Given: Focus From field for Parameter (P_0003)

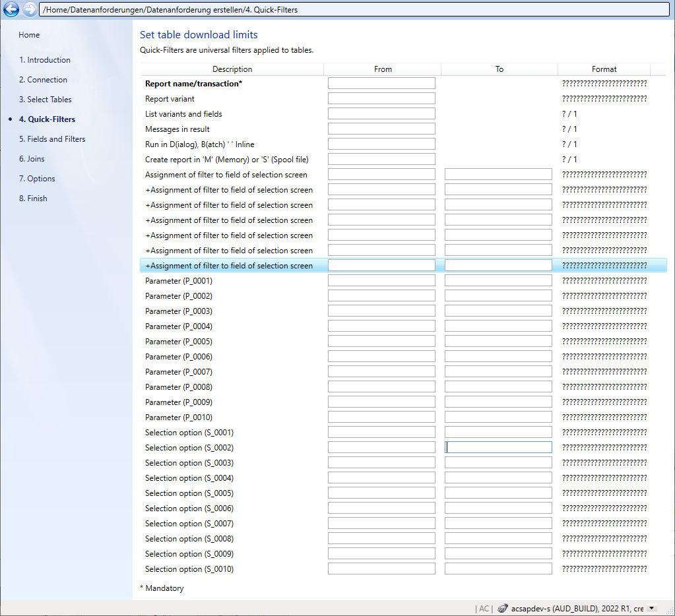Looking at the screenshot, I should click(381, 311).
